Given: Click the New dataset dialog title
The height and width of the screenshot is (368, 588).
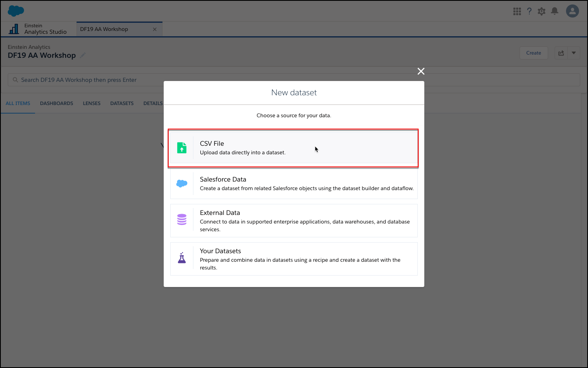Looking at the screenshot, I should coord(294,92).
